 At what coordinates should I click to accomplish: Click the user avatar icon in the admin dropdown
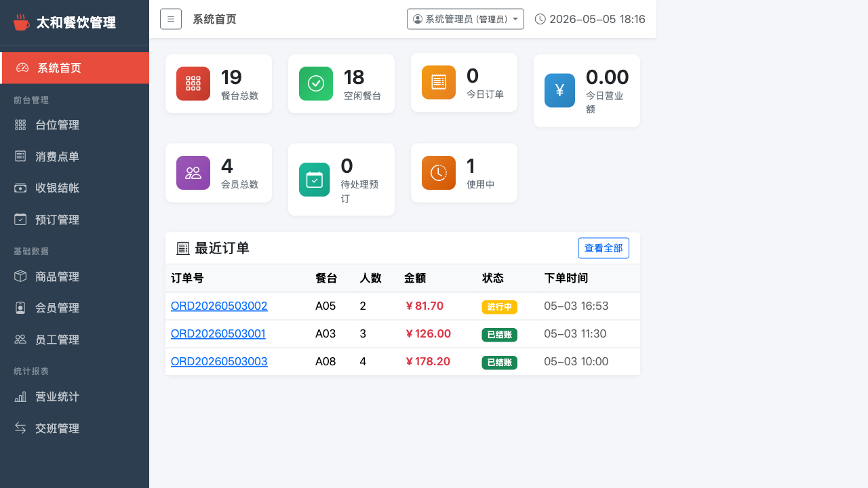pos(418,19)
